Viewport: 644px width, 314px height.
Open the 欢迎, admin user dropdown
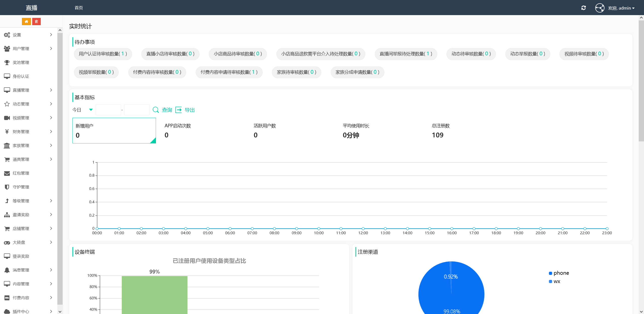tap(621, 8)
